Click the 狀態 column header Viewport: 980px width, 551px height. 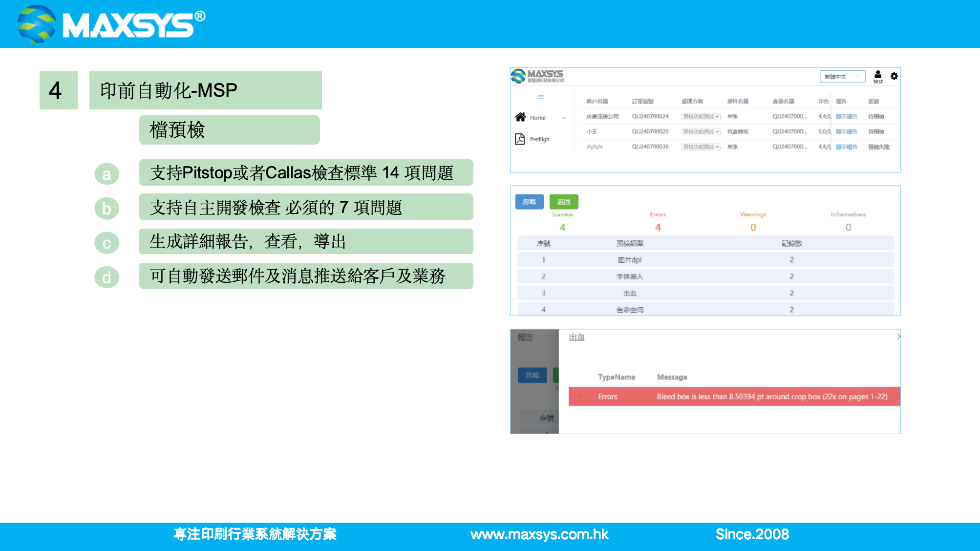tap(873, 102)
